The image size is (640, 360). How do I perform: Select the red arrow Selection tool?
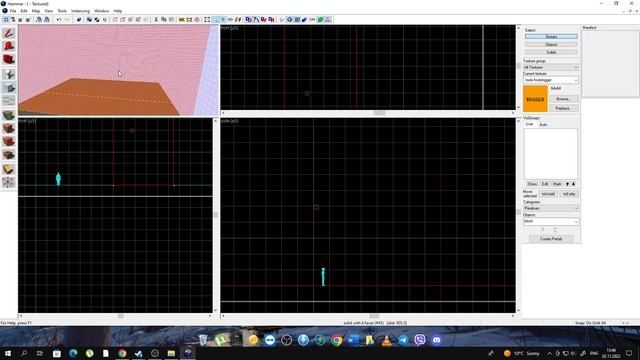click(x=9, y=33)
